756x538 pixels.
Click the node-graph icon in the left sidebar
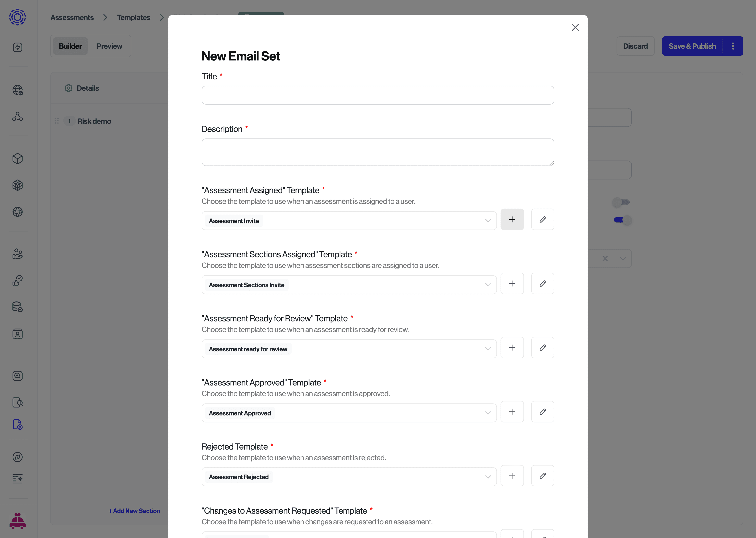(18, 116)
